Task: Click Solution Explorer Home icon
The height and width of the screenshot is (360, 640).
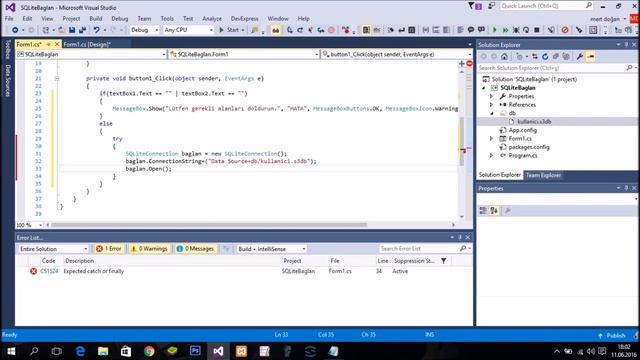Action: pyautogui.click(x=504, y=57)
